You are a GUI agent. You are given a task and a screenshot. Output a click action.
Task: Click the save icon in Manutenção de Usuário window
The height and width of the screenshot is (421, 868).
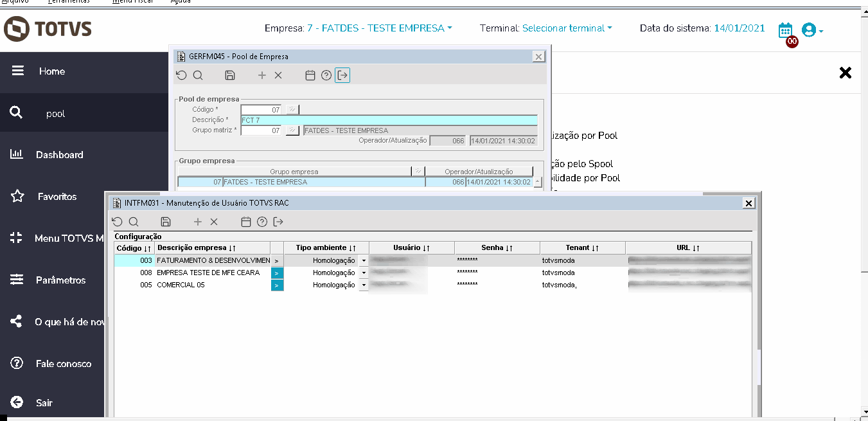[x=166, y=222]
